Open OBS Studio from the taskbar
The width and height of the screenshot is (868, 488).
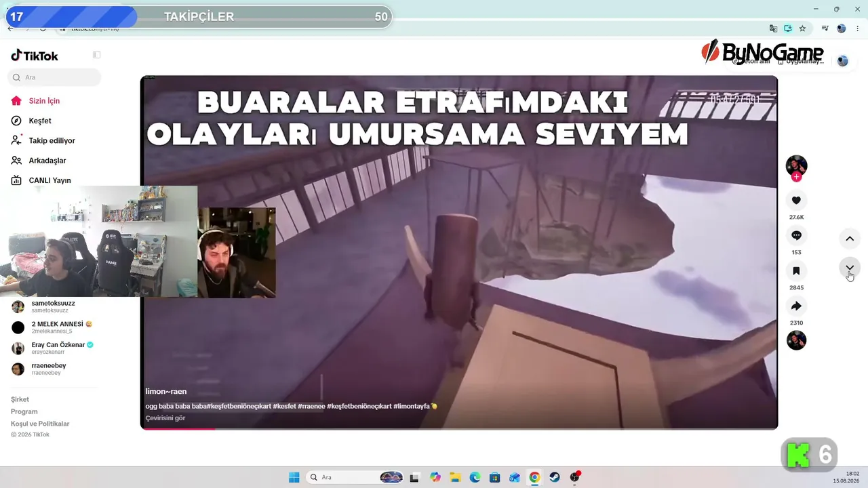pyautogui.click(x=575, y=477)
